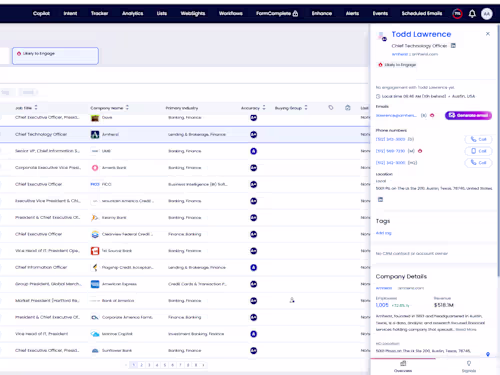Screen dimensions: 500x375
Task: Click Todd Lawrence's email address link
Action: (x=396, y=115)
